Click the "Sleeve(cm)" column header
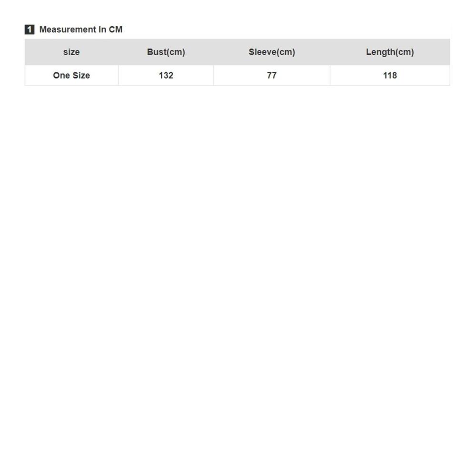The width and height of the screenshot is (476, 476). [x=272, y=52]
